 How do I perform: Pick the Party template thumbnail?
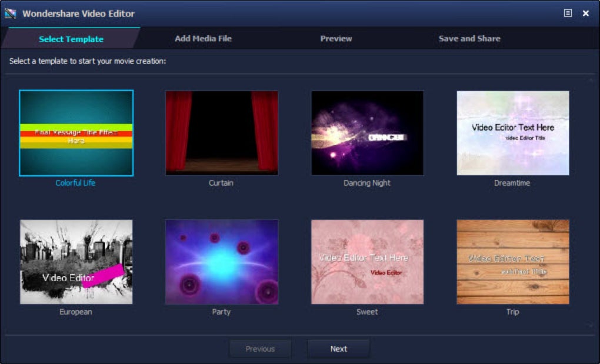coord(222,262)
